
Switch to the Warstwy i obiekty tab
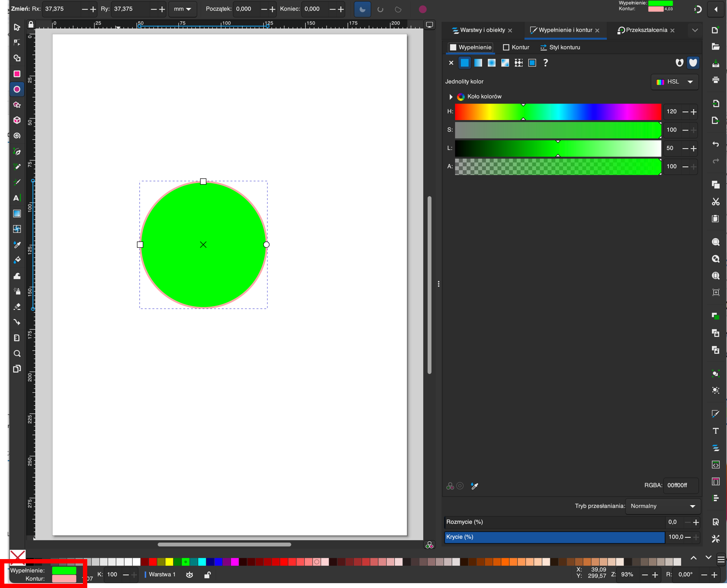(482, 30)
